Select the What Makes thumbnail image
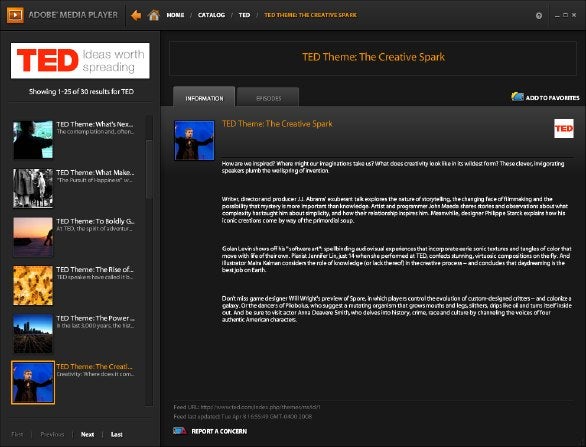 (x=33, y=188)
